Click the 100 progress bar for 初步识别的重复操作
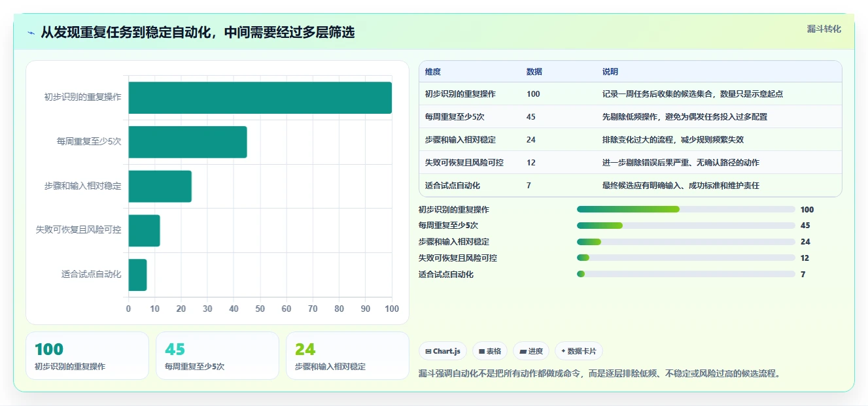The height and width of the screenshot is (406, 868). [x=686, y=209]
